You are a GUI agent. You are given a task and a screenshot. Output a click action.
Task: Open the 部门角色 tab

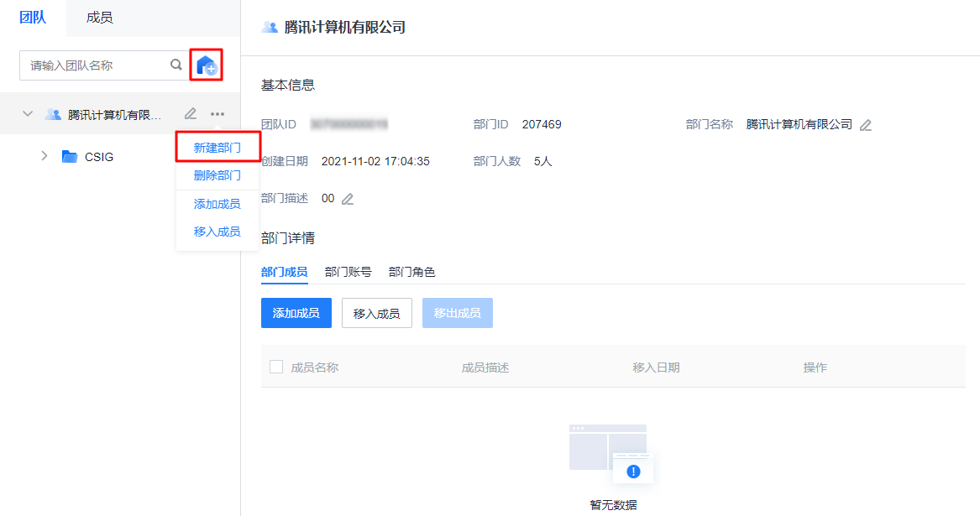point(411,272)
